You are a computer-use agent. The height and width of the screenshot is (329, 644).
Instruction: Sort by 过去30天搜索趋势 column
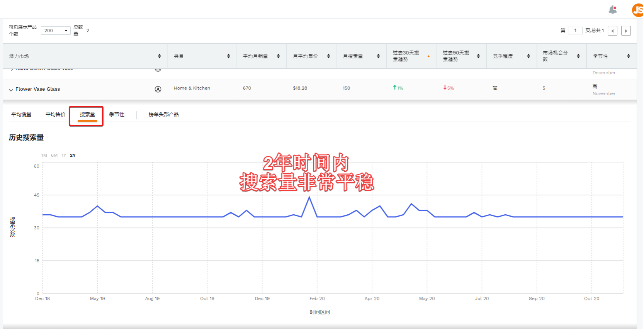tap(428, 56)
